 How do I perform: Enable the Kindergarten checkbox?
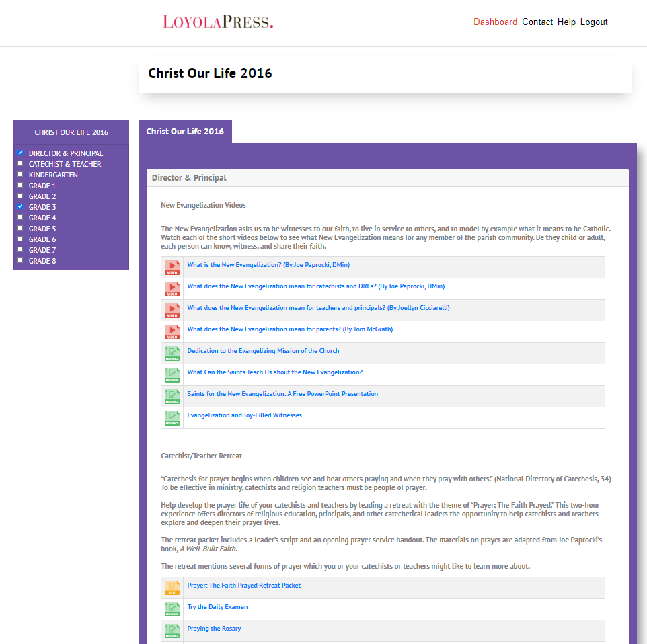[x=20, y=174]
